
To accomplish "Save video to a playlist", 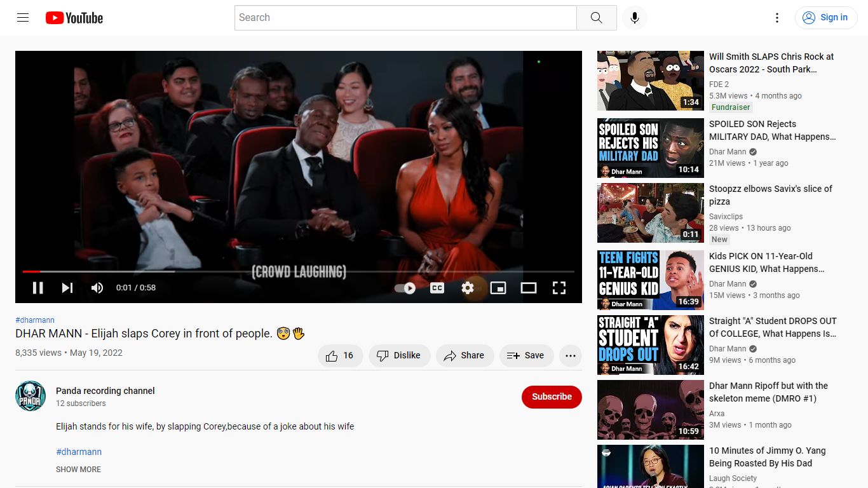I will click(x=526, y=356).
